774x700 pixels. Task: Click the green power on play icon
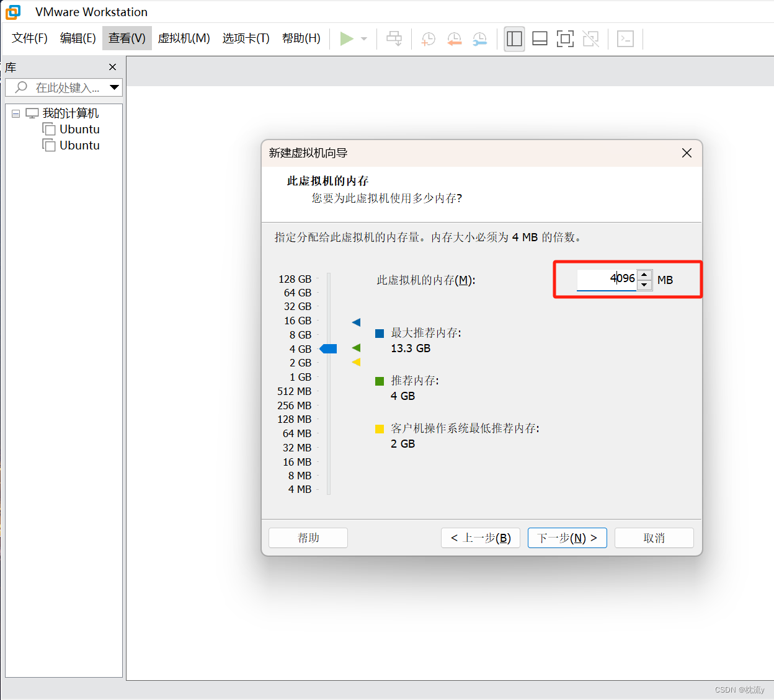[x=347, y=39]
